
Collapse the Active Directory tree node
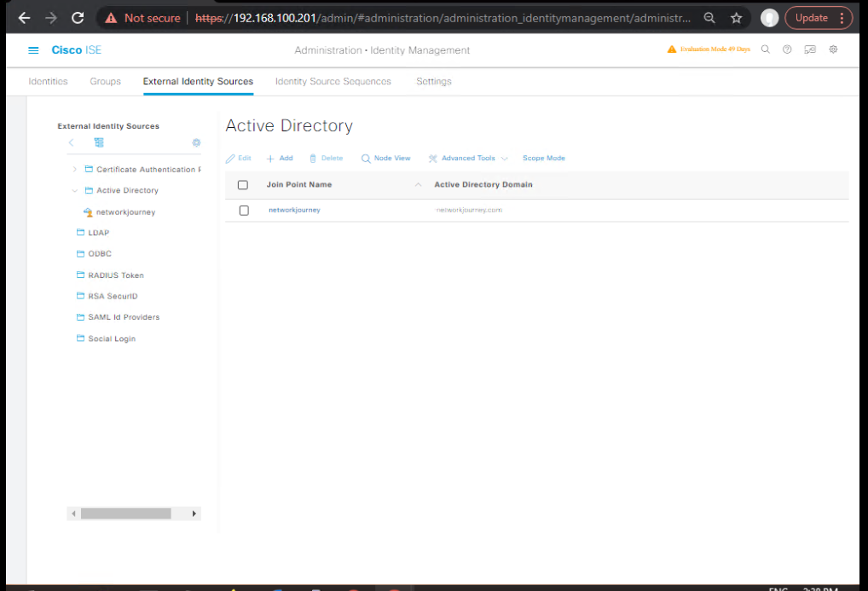pos(75,190)
